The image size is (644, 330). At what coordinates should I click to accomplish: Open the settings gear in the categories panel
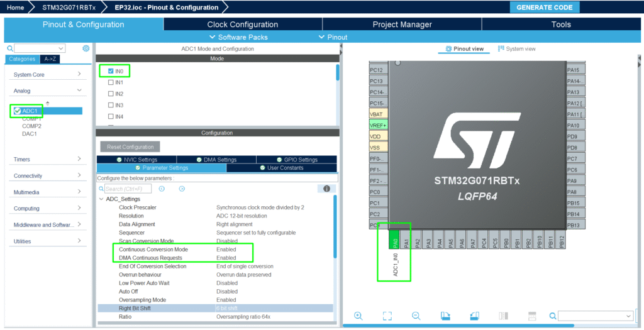point(86,48)
